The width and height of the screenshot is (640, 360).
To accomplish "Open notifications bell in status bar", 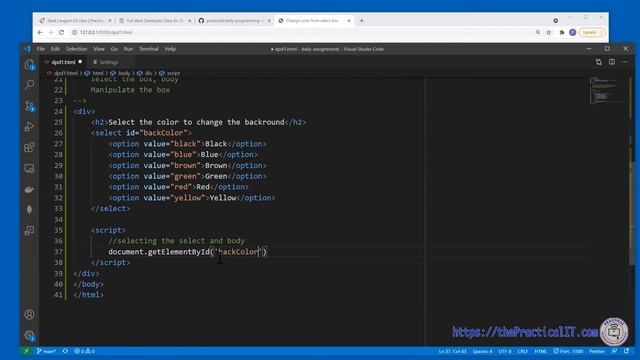I will (626, 351).
